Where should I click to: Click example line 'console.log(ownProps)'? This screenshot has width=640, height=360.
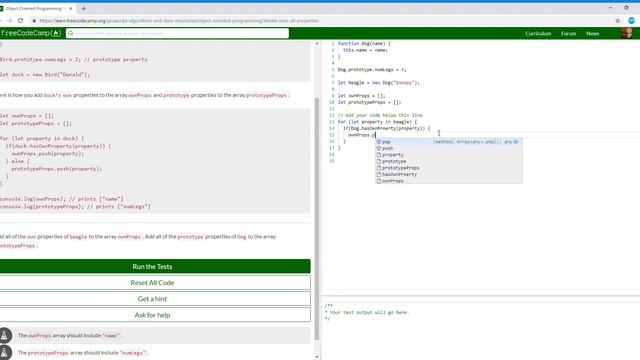coord(62,199)
